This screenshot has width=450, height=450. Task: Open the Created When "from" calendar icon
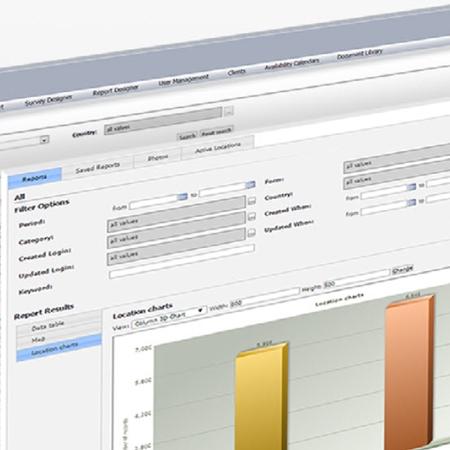(x=411, y=187)
